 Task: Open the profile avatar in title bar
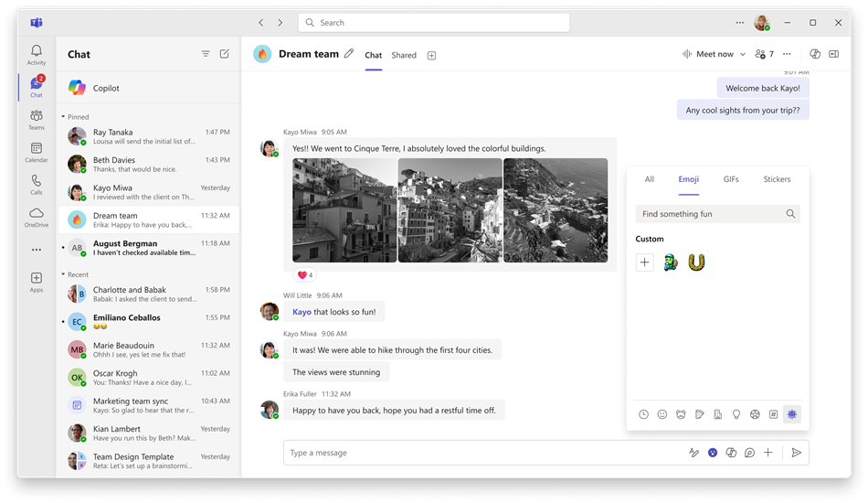762,23
